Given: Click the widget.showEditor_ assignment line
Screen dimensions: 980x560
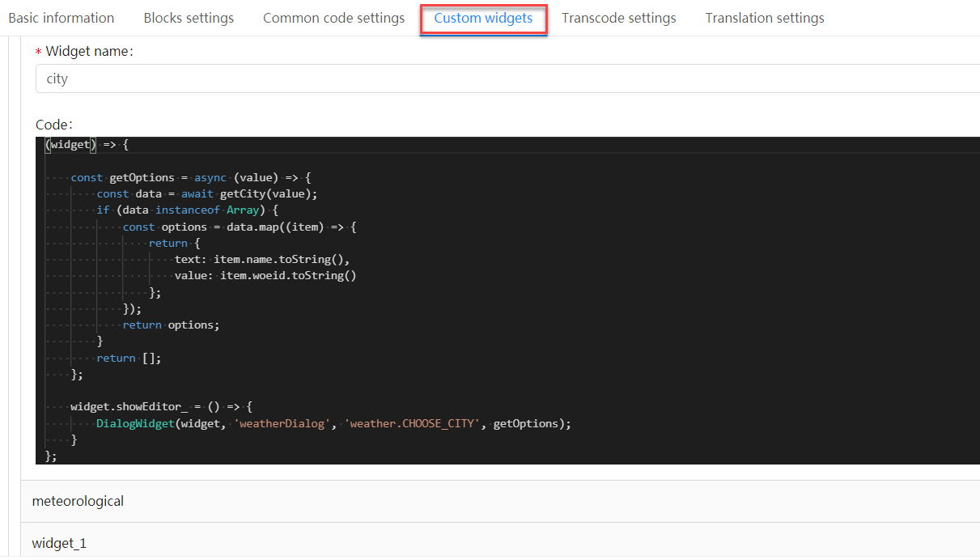Looking at the screenshot, I should coord(162,407).
